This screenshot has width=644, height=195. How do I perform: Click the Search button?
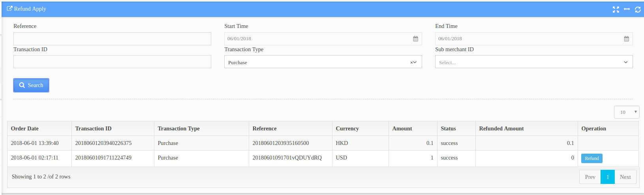pyautogui.click(x=31, y=85)
